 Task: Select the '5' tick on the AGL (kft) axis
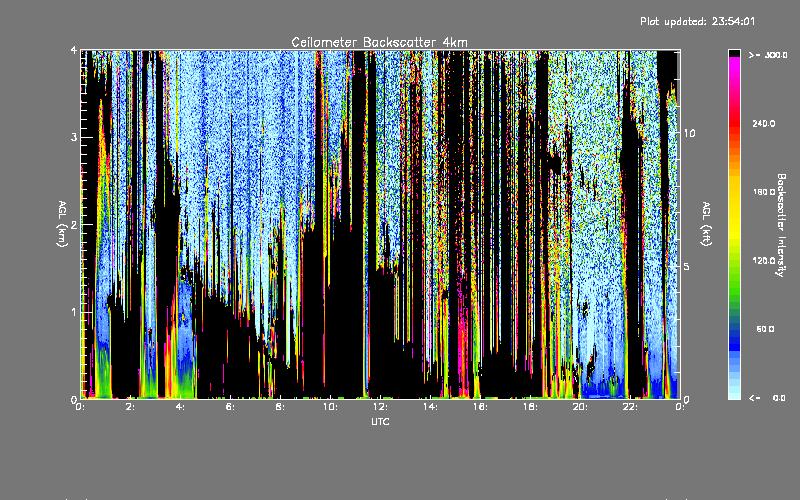click(687, 266)
